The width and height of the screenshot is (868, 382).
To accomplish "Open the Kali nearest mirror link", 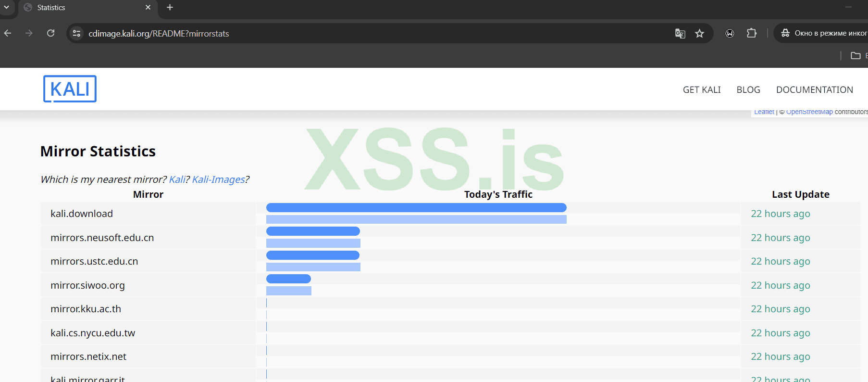I will [x=177, y=179].
